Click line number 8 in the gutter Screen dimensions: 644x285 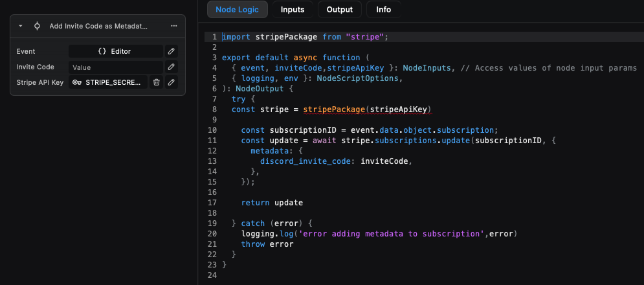213,109
